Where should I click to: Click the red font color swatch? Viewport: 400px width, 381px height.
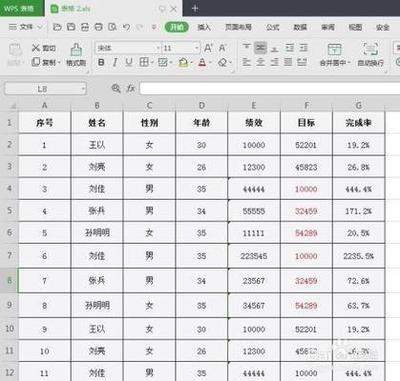click(x=202, y=62)
